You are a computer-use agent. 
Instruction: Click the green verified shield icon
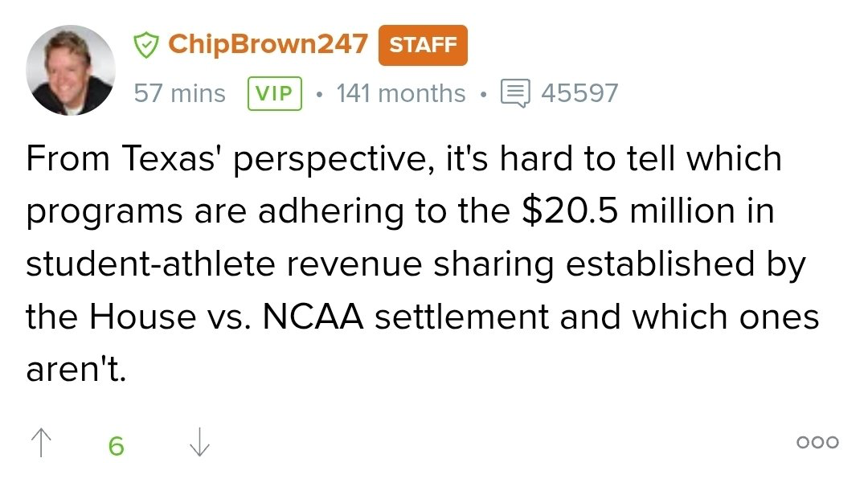(x=145, y=45)
